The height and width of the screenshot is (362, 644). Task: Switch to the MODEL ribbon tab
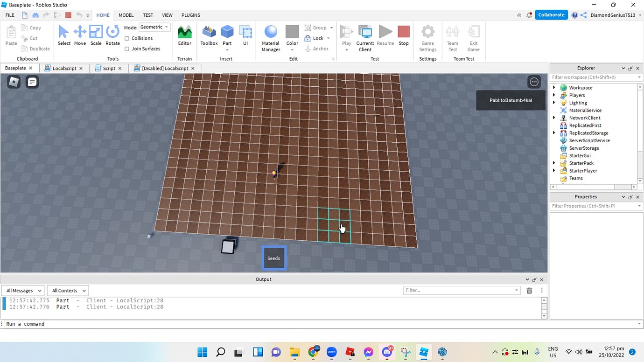pos(126,15)
